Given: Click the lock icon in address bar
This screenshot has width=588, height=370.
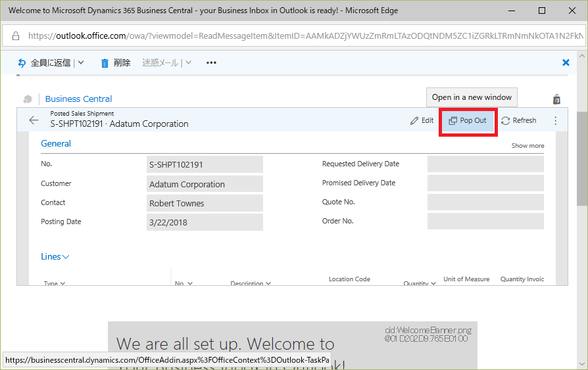Looking at the screenshot, I should pyautogui.click(x=16, y=36).
